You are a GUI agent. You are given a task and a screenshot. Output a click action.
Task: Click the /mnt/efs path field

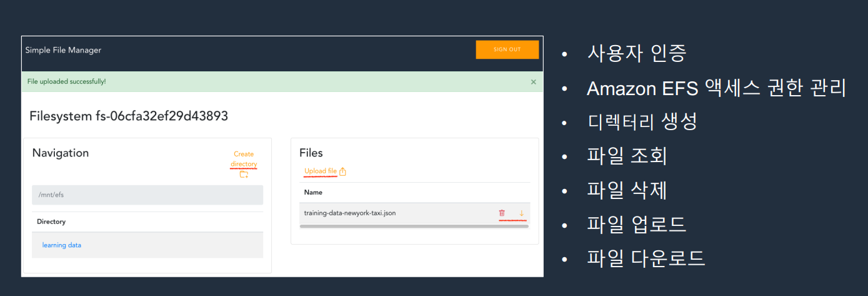point(147,195)
